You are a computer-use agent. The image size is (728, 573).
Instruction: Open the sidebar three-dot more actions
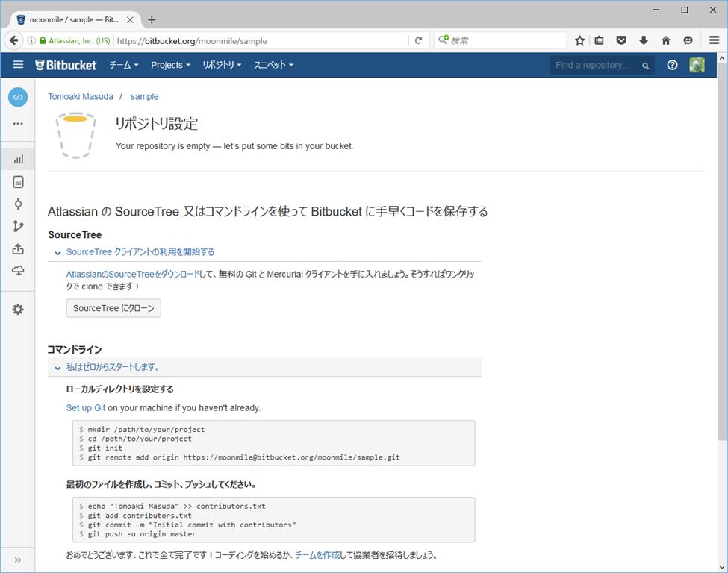pos(18,124)
